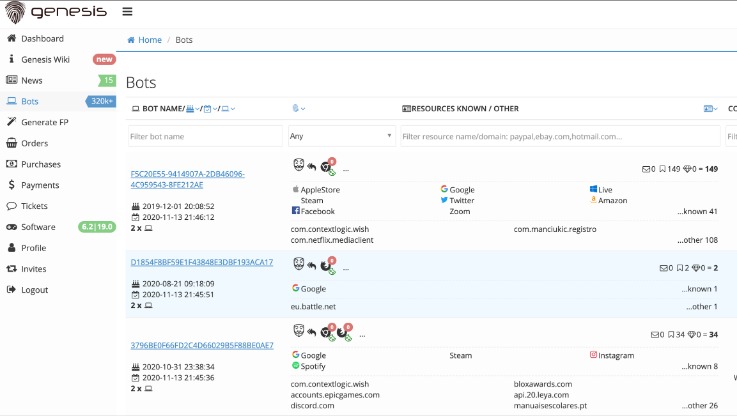Screen dimensions: 737x416
Task: Click 'accounts.epicgames.com' resource text
Action: click(x=335, y=395)
